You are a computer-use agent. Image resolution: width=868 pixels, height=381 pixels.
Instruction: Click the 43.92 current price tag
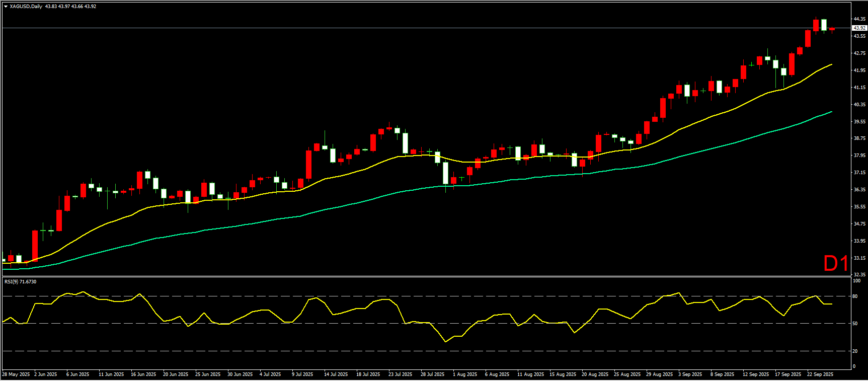tap(859, 28)
